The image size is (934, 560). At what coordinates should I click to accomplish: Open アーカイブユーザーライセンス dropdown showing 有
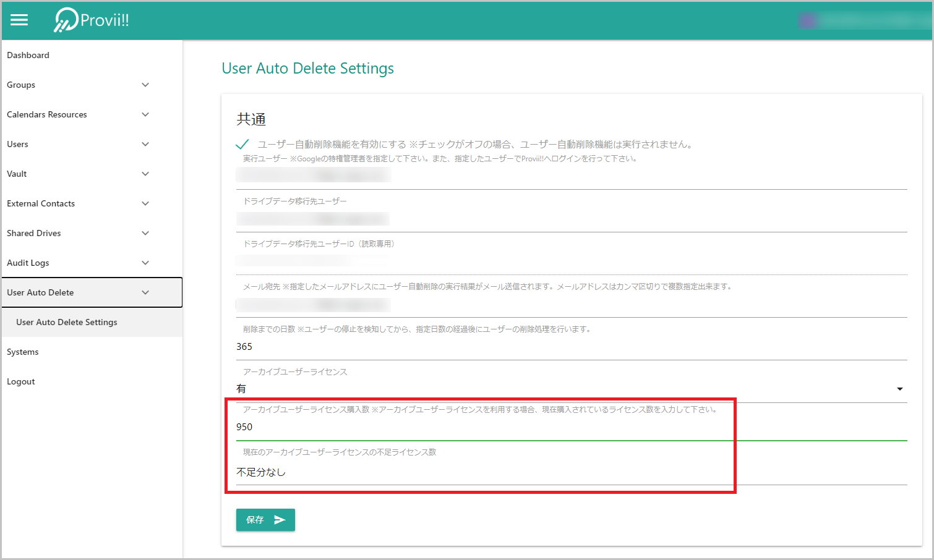[x=572, y=389]
